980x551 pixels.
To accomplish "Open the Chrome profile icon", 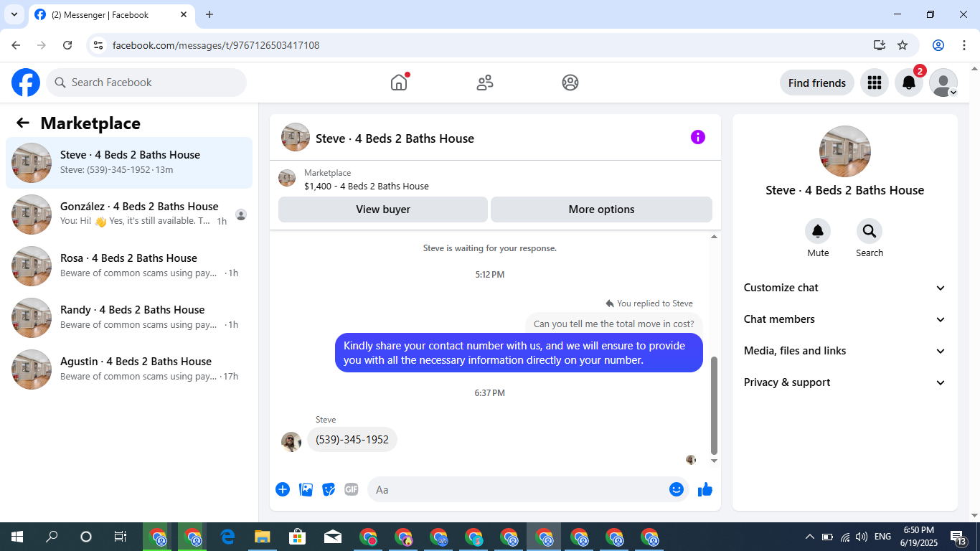I will pos(938,45).
